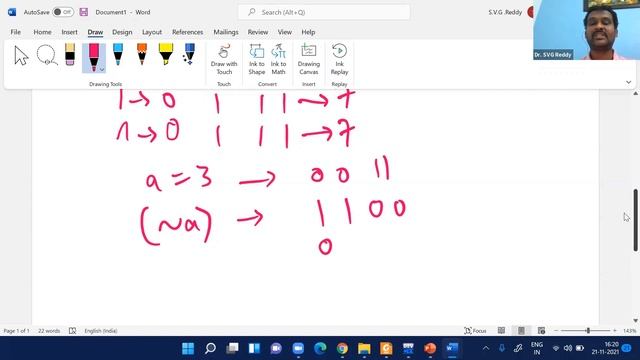Click the 22 words count
640x360 pixels.
pyautogui.click(x=49, y=331)
